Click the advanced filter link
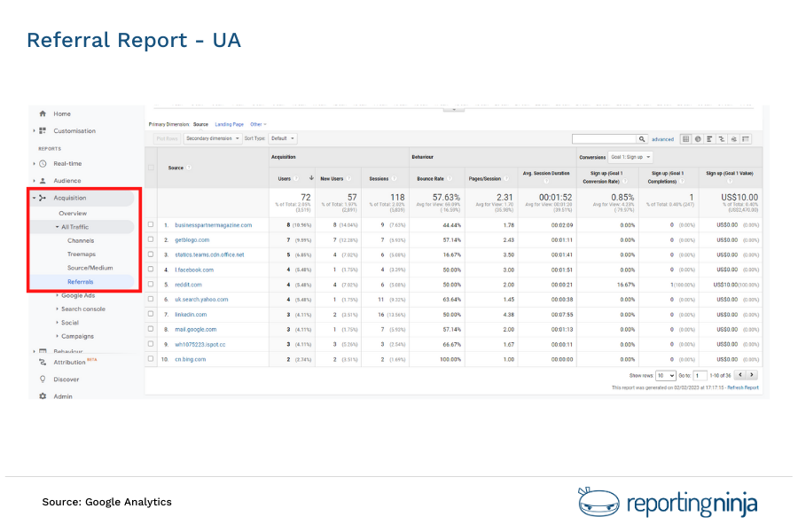The height and width of the screenshot is (532, 798). (662, 139)
